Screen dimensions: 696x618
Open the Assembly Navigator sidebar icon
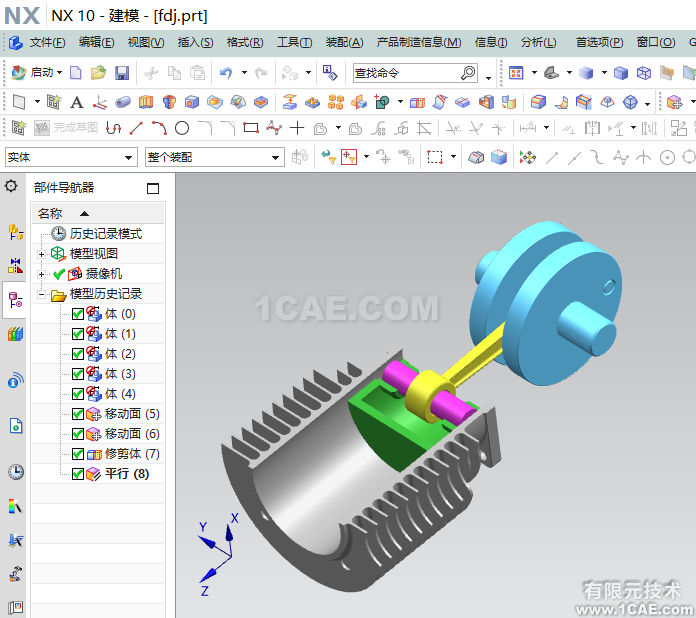click(16, 231)
